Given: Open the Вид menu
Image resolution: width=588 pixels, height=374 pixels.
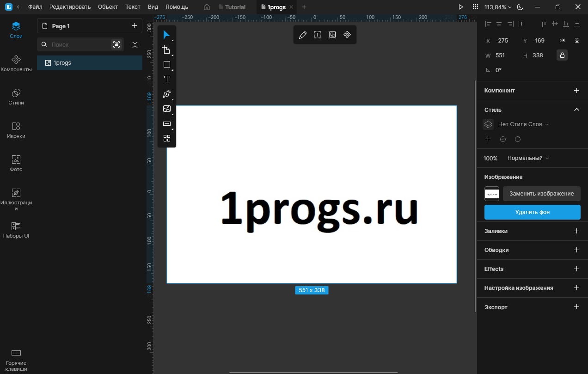Looking at the screenshot, I should click(x=153, y=7).
